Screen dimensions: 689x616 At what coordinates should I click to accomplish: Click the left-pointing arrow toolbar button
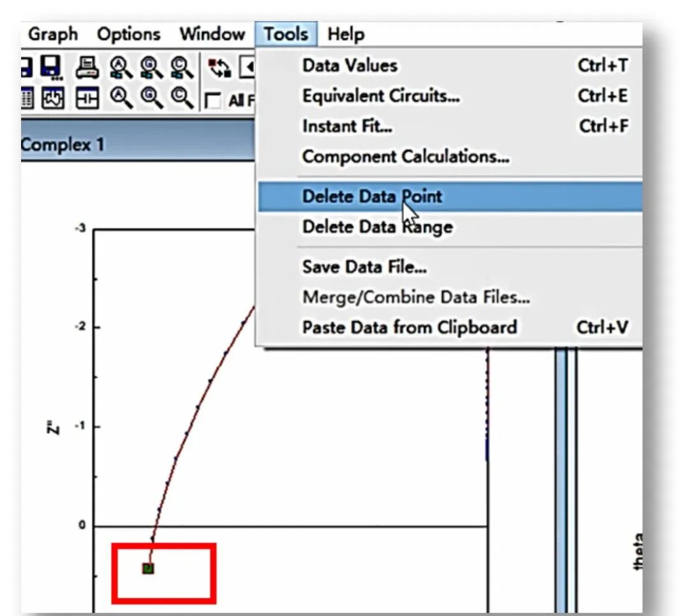pos(248,68)
